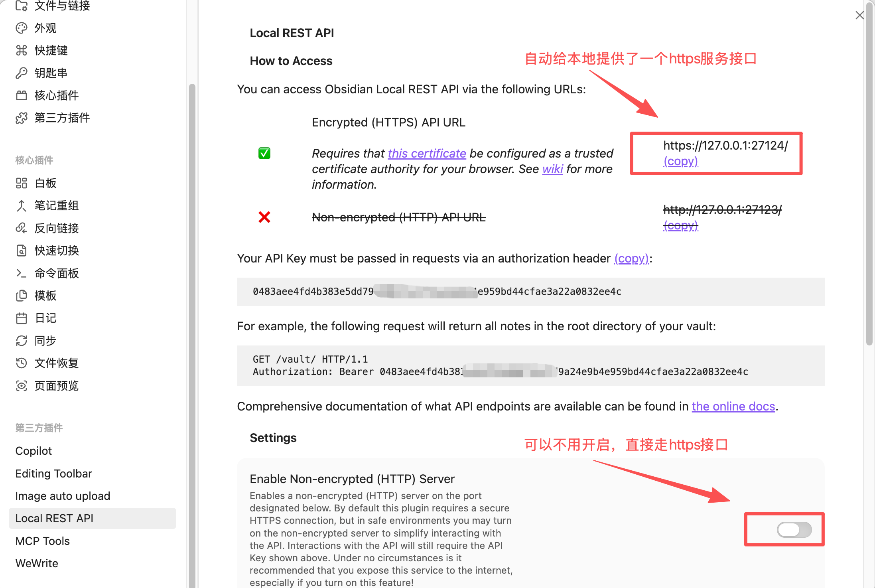Click the 核心插件 box icon
Viewport: 875px width, 588px height.
22,95
